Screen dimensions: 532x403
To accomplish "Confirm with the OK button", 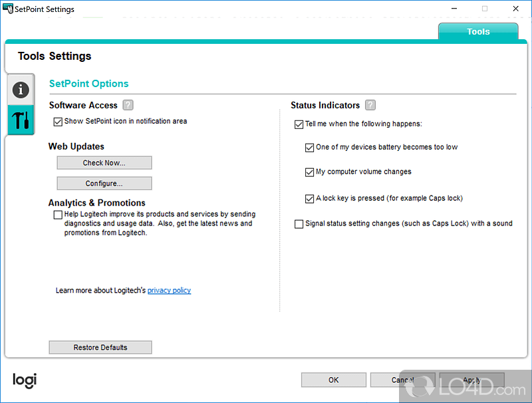I will click(334, 380).
